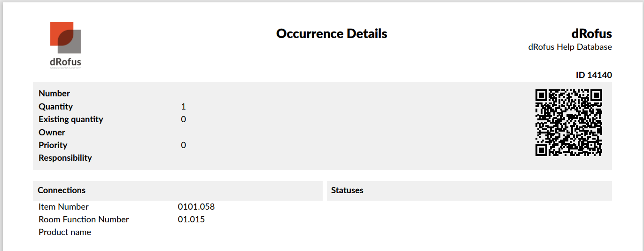This screenshot has height=251, width=644.
Task: Click the Occurrence Details title
Action: click(x=332, y=34)
